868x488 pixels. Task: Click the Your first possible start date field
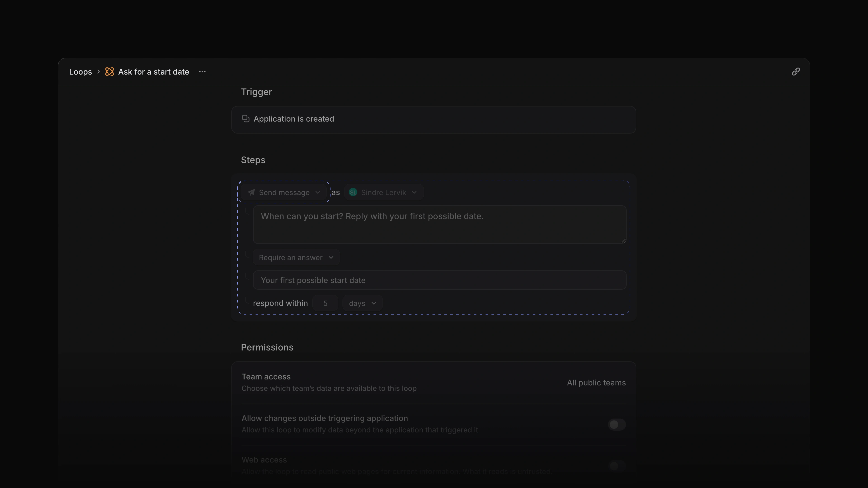439,280
